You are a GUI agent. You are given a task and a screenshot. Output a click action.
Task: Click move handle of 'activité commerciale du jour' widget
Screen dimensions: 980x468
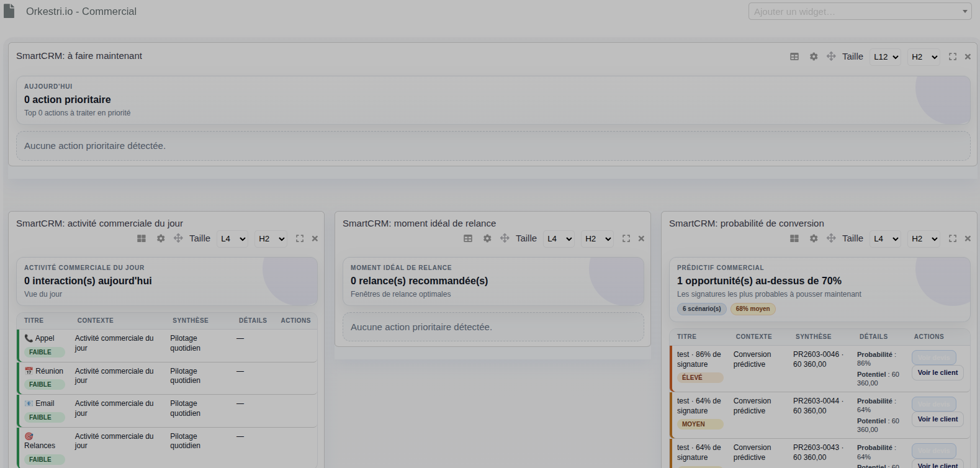178,238
